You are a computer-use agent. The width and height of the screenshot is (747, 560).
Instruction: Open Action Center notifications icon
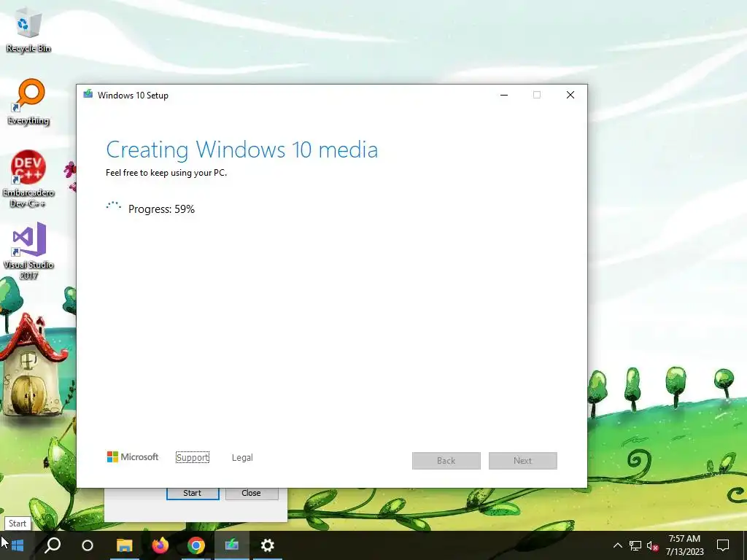point(723,545)
